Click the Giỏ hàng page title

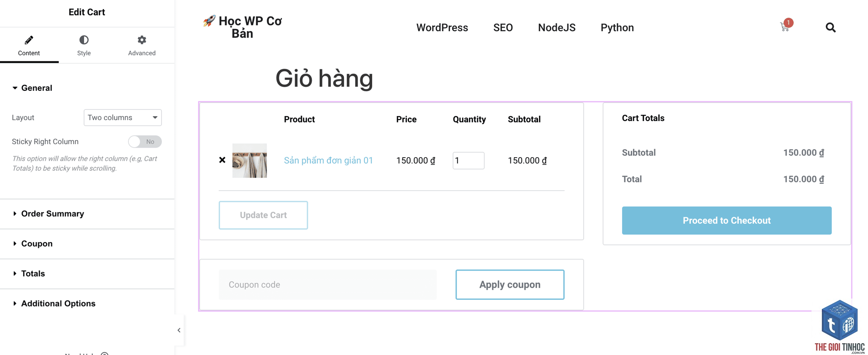pos(324,78)
